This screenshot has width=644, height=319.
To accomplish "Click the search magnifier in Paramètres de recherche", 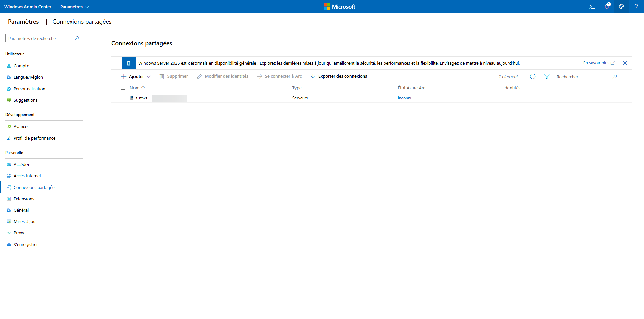I will (77, 38).
